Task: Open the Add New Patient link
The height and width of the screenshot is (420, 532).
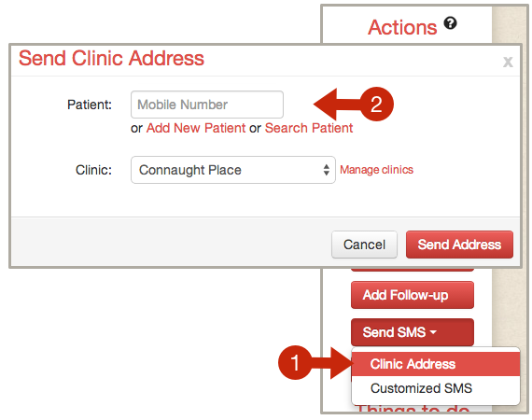Action: point(196,128)
